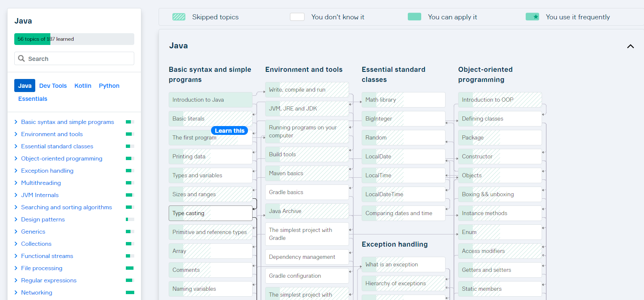Open the 'Type casting' topic
The image size is (644, 300).
point(210,213)
